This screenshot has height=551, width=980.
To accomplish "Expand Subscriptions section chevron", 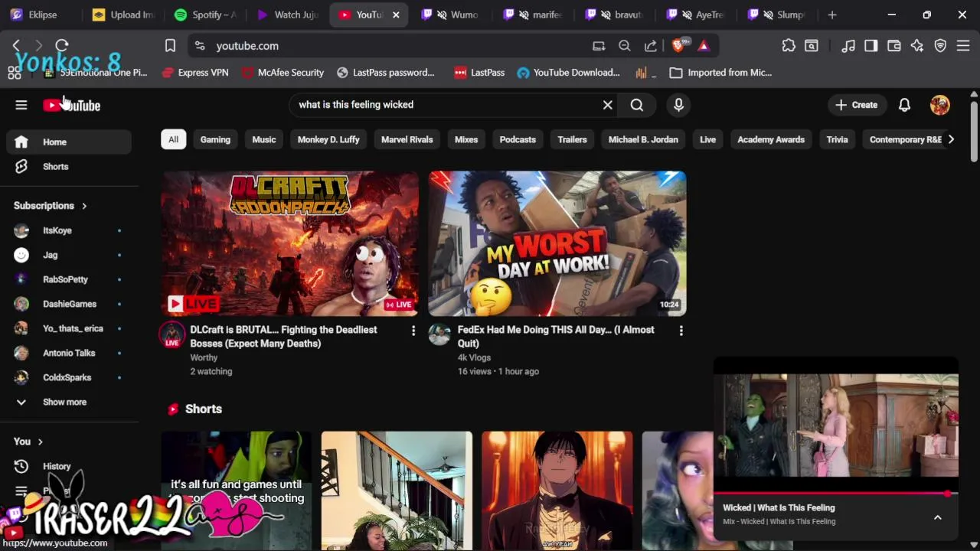I will [84, 206].
